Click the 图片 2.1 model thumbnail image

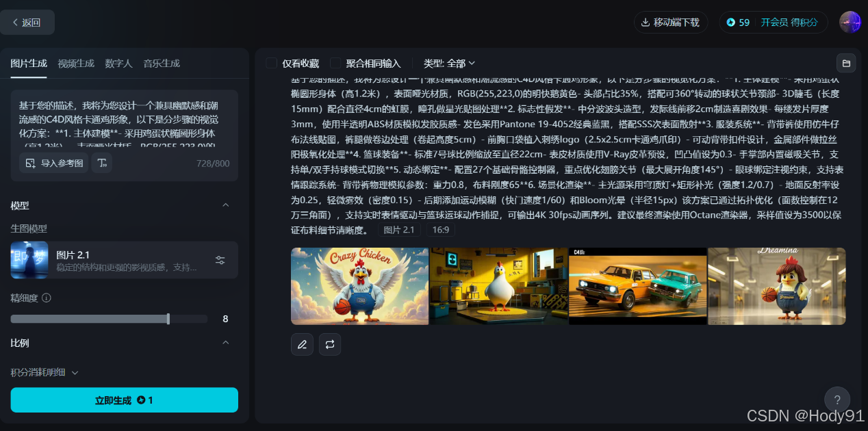click(x=29, y=260)
